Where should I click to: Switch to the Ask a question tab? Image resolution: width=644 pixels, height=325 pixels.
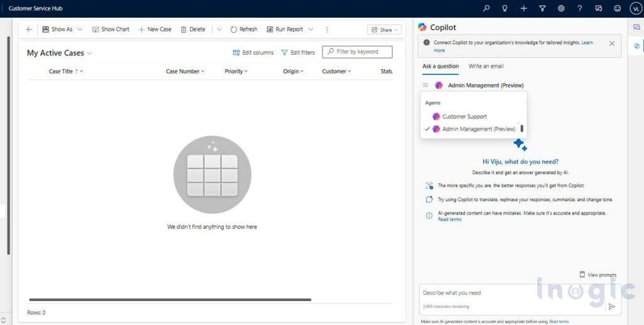pos(441,66)
